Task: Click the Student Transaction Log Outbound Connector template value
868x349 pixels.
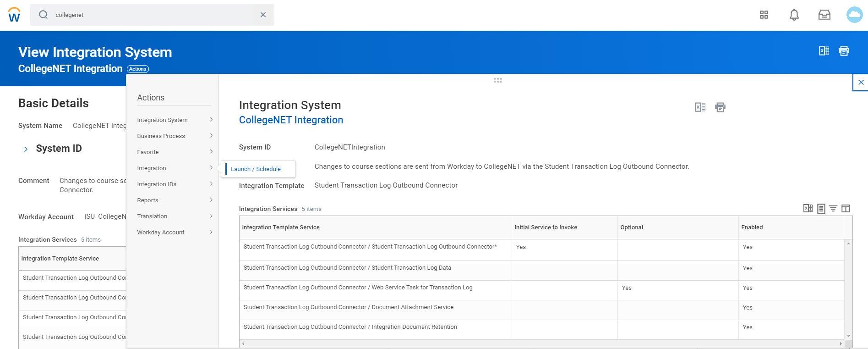Action: click(386, 185)
